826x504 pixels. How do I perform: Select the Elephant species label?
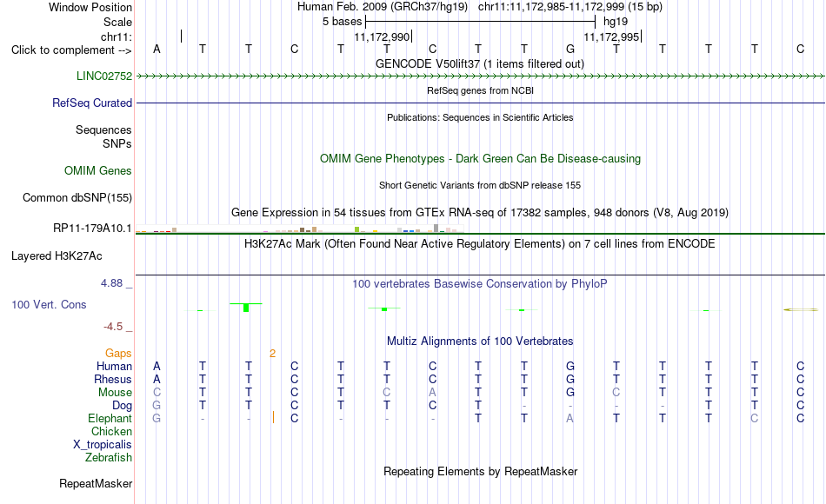coord(110,418)
